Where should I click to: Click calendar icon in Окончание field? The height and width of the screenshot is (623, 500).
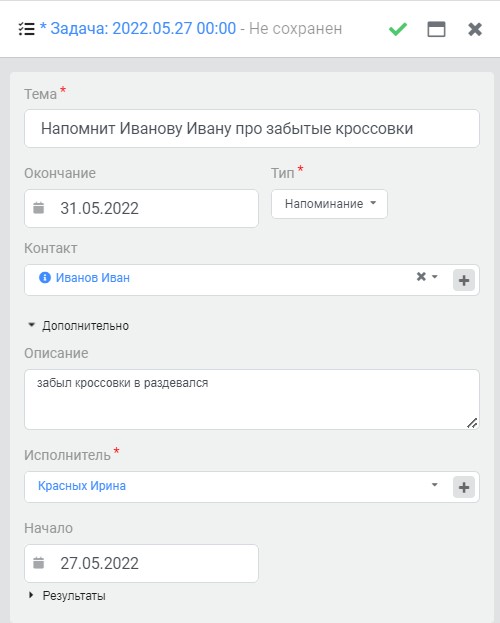click(39, 208)
